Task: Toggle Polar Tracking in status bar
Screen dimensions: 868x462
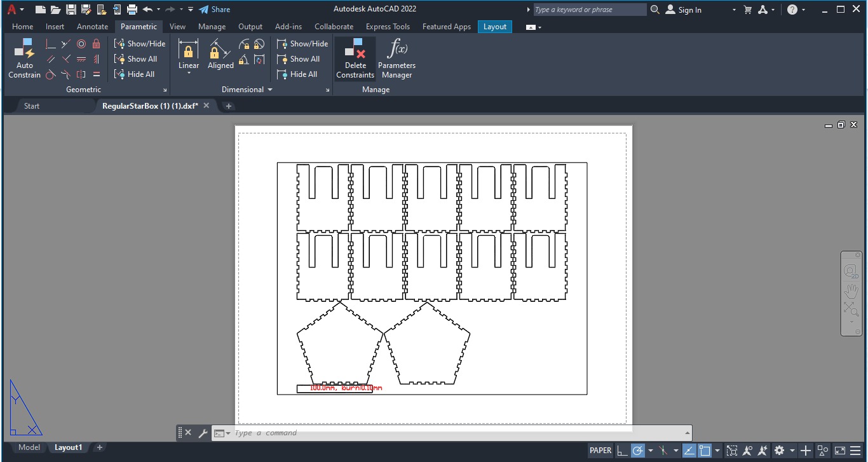Action: pyautogui.click(x=638, y=451)
